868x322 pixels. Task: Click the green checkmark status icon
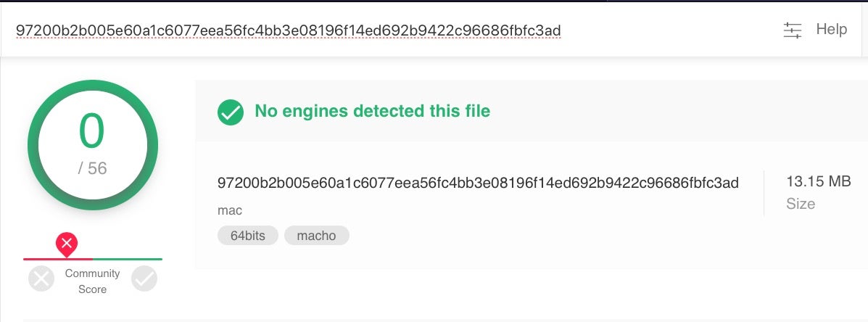click(231, 112)
